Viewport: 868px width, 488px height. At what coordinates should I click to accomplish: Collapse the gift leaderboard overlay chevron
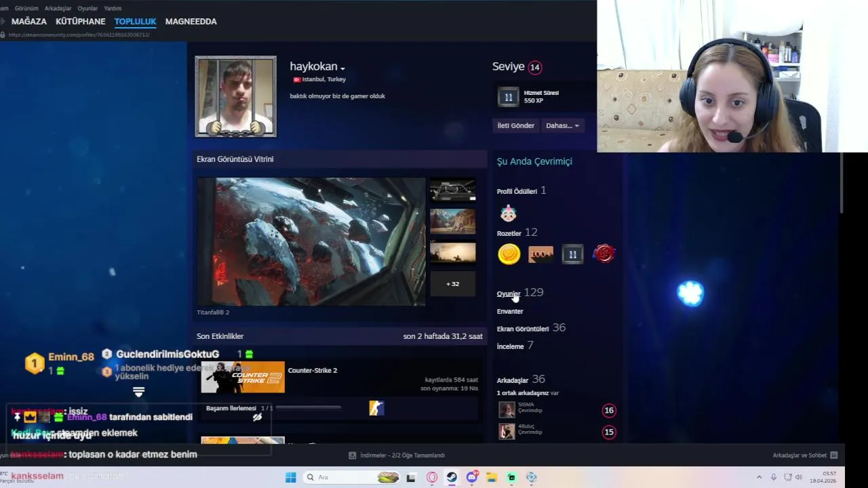click(138, 392)
